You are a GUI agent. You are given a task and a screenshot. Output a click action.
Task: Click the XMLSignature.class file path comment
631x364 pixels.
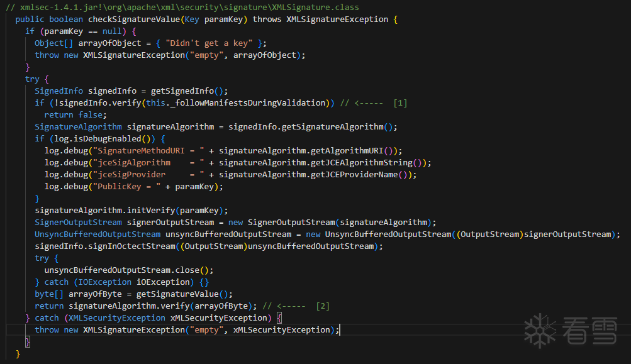182,8
